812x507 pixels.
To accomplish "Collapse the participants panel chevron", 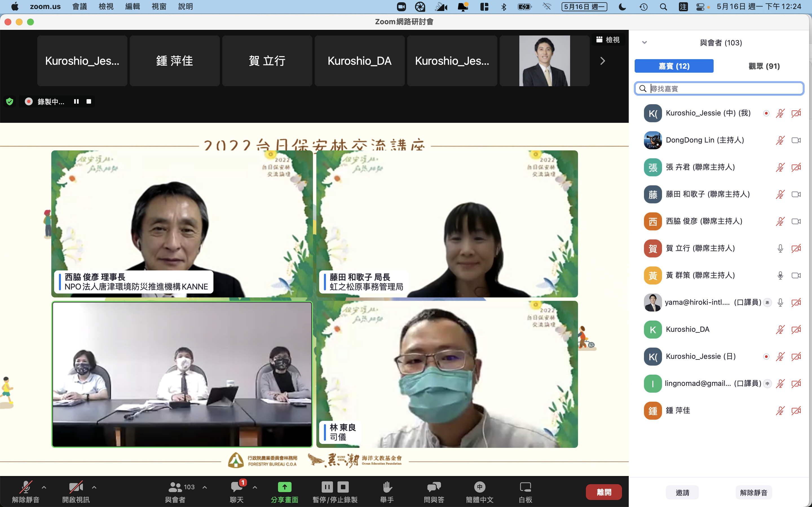I will (644, 43).
